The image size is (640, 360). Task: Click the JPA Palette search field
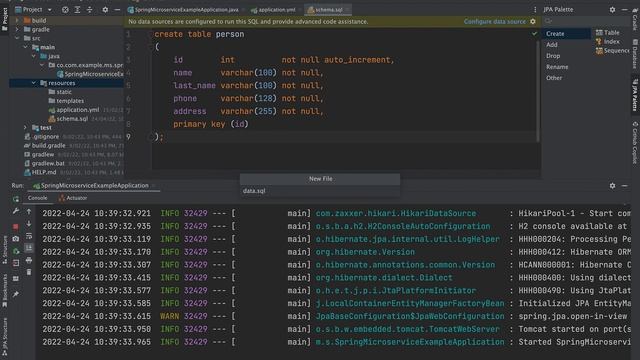coord(586,20)
